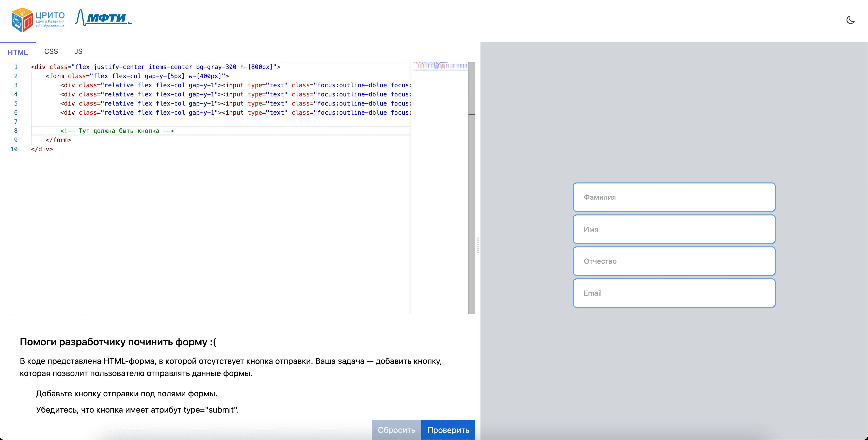Click line number 8 in gutter
This screenshot has width=868, height=440.
pos(16,131)
